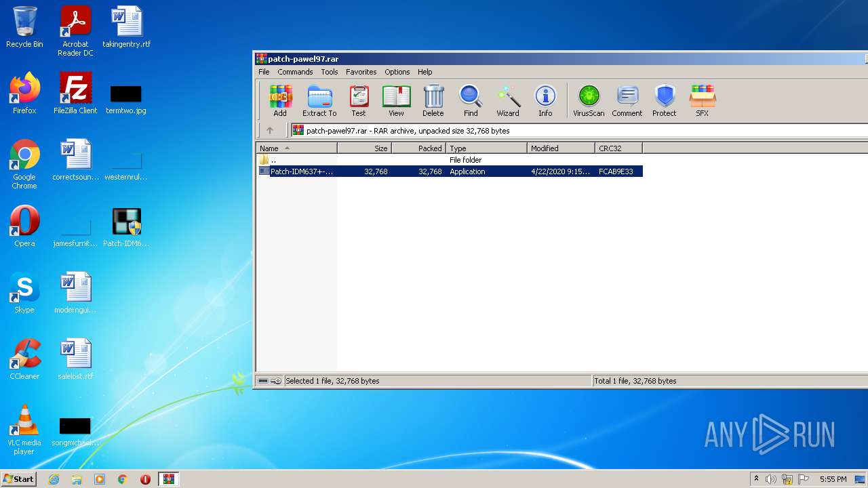The width and height of the screenshot is (868, 488).
Task: Open the Favorites menu
Action: click(x=361, y=72)
